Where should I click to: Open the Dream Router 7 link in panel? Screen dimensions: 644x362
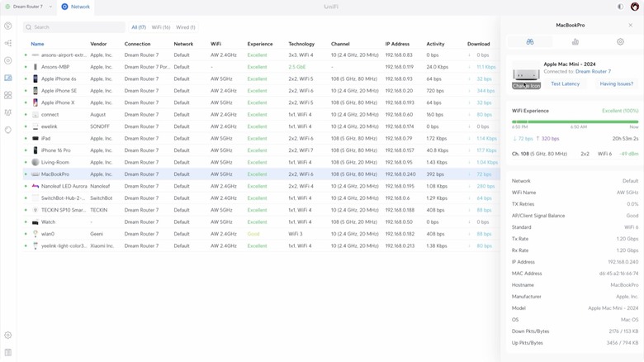(593, 72)
